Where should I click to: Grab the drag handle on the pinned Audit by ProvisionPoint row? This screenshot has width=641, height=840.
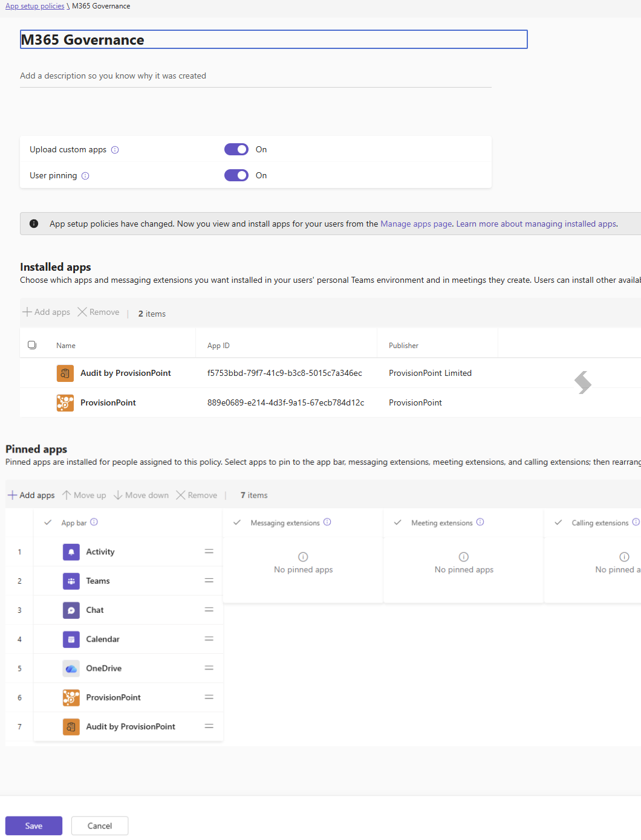point(209,726)
